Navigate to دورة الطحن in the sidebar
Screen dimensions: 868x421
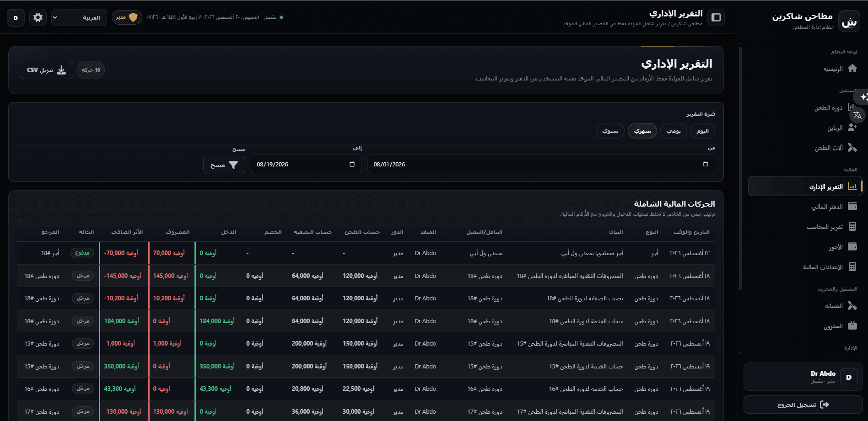click(x=805, y=108)
